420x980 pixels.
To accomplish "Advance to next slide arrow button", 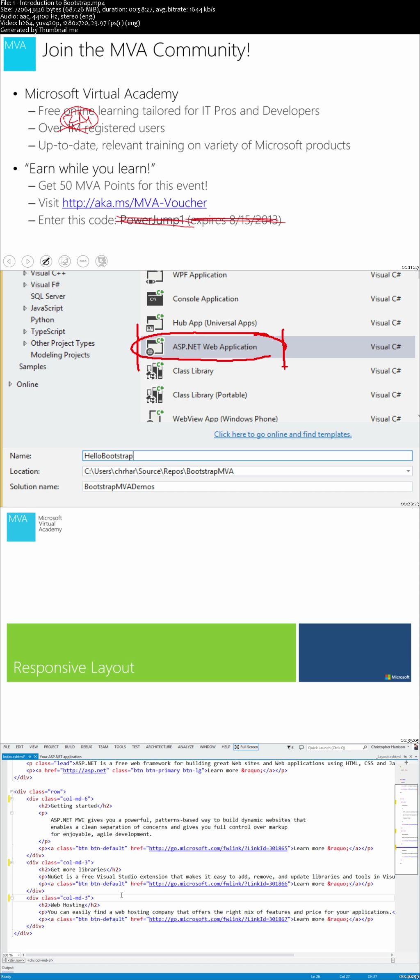I will pyautogui.click(x=27, y=261).
